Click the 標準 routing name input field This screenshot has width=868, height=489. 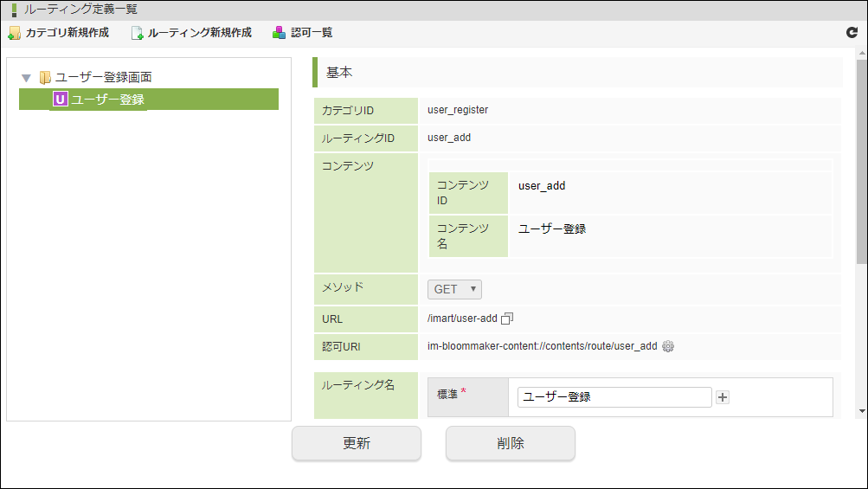[x=614, y=397]
